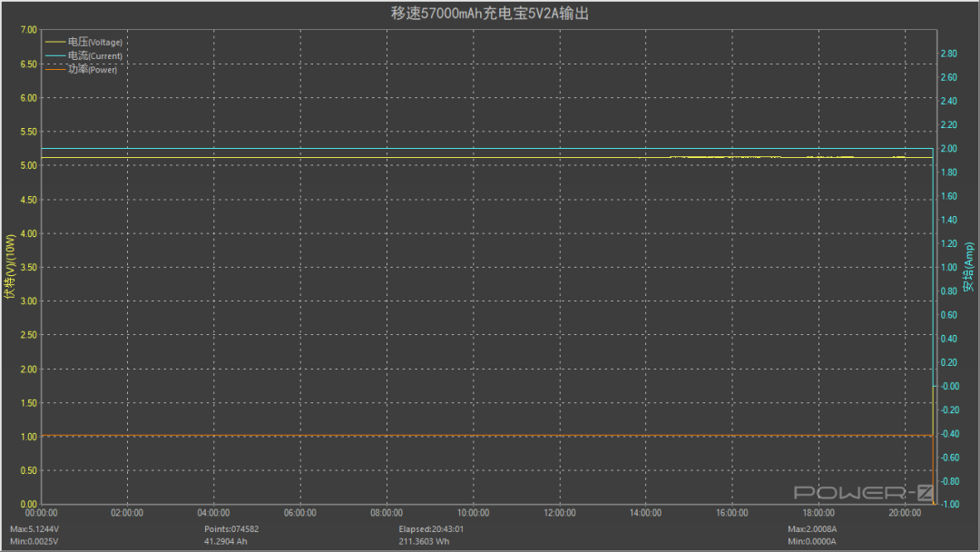Click the 功率(Power) legend entry
The image size is (980, 552).
(82, 69)
